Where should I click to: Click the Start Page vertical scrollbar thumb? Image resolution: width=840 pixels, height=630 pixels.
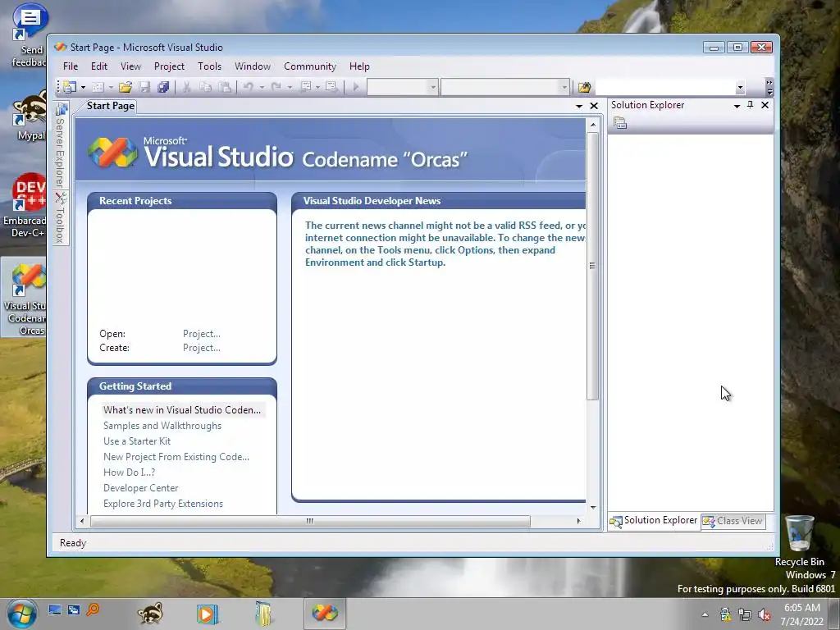tap(592, 266)
